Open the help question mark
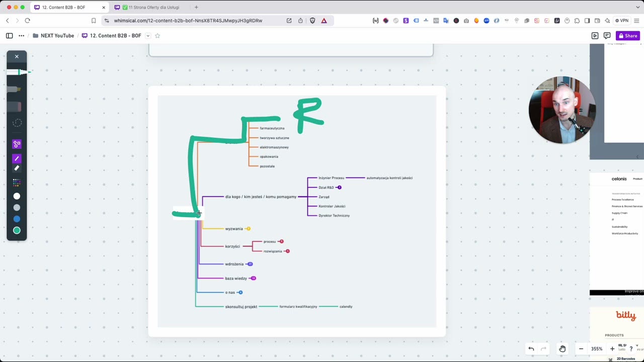644x362 pixels. [631, 349]
